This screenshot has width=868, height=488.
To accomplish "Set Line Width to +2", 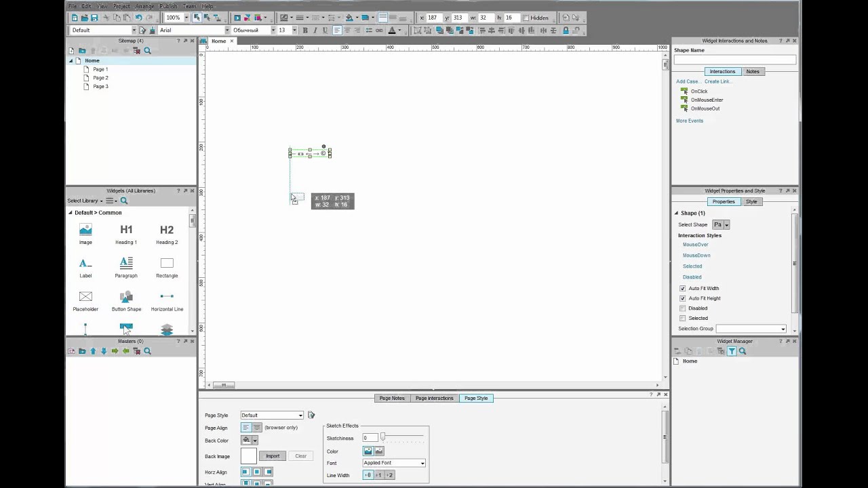I will tap(389, 475).
